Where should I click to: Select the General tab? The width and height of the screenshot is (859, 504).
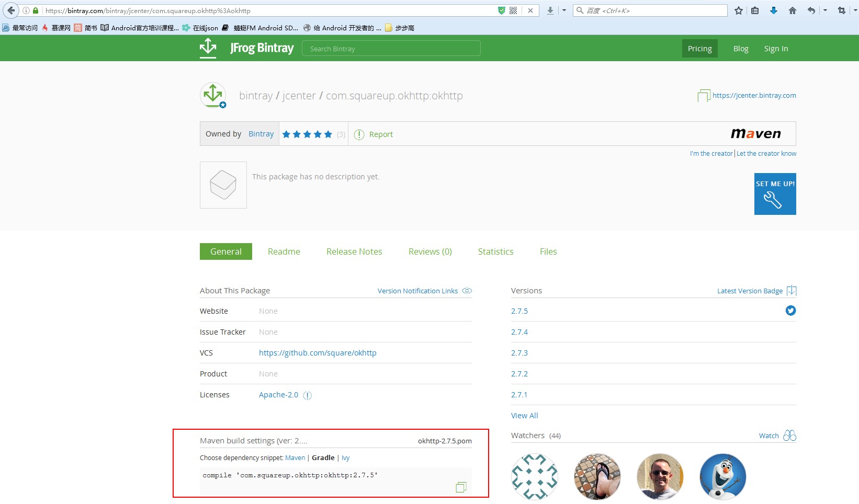click(226, 251)
